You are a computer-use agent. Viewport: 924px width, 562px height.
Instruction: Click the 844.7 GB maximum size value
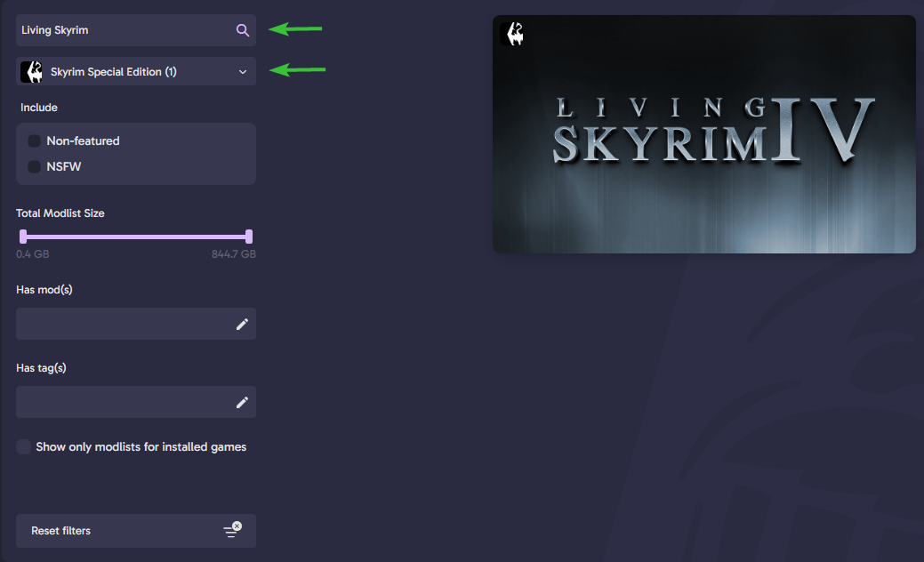(234, 254)
